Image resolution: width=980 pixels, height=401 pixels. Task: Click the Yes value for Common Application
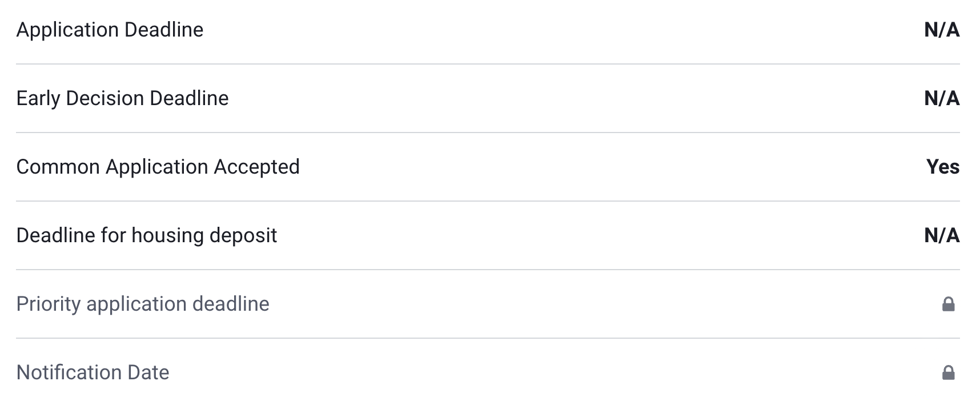(x=942, y=167)
